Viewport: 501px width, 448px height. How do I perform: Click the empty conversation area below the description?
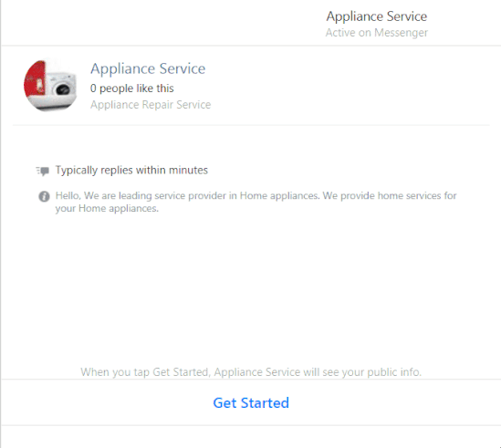251,287
